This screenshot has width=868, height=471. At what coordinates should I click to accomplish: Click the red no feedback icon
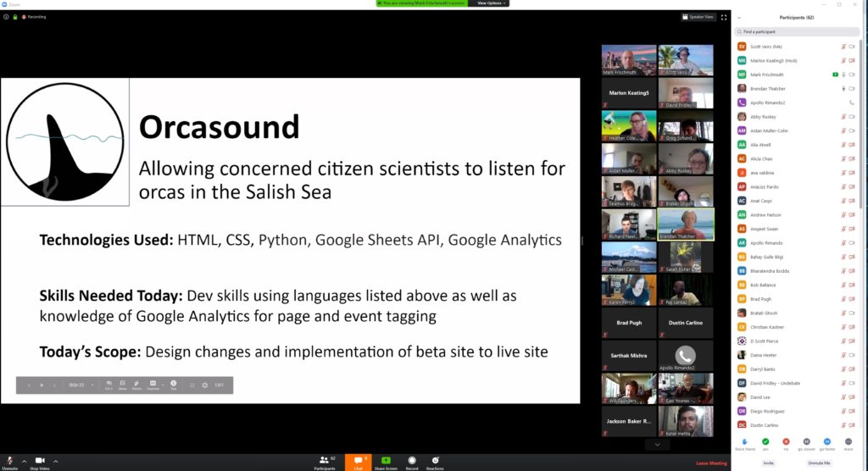click(786, 443)
